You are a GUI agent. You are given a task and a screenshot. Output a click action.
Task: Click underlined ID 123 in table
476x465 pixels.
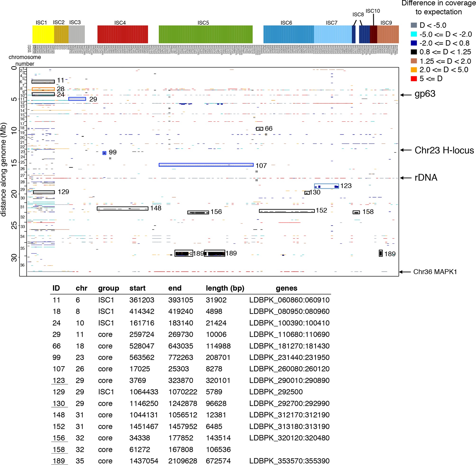coord(59,380)
